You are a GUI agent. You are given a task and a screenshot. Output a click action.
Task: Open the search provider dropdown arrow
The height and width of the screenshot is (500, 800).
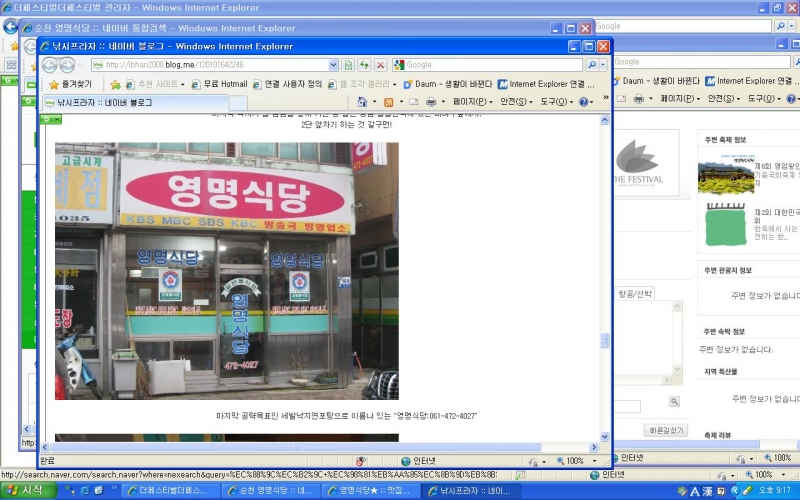603,65
